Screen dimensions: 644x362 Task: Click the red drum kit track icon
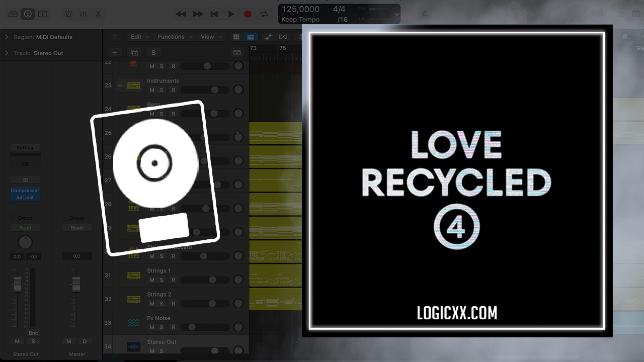(x=133, y=63)
